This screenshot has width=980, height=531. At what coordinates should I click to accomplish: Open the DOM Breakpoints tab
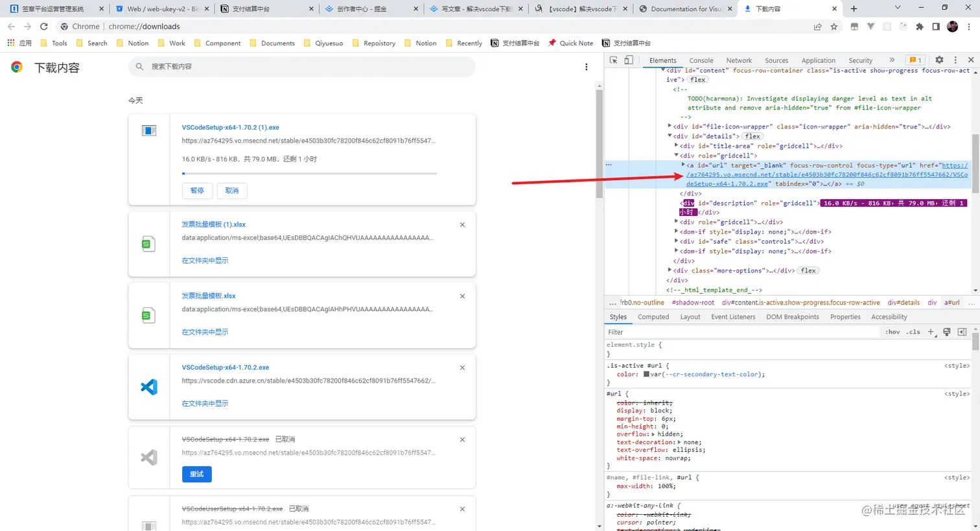[x=793, y=317]
